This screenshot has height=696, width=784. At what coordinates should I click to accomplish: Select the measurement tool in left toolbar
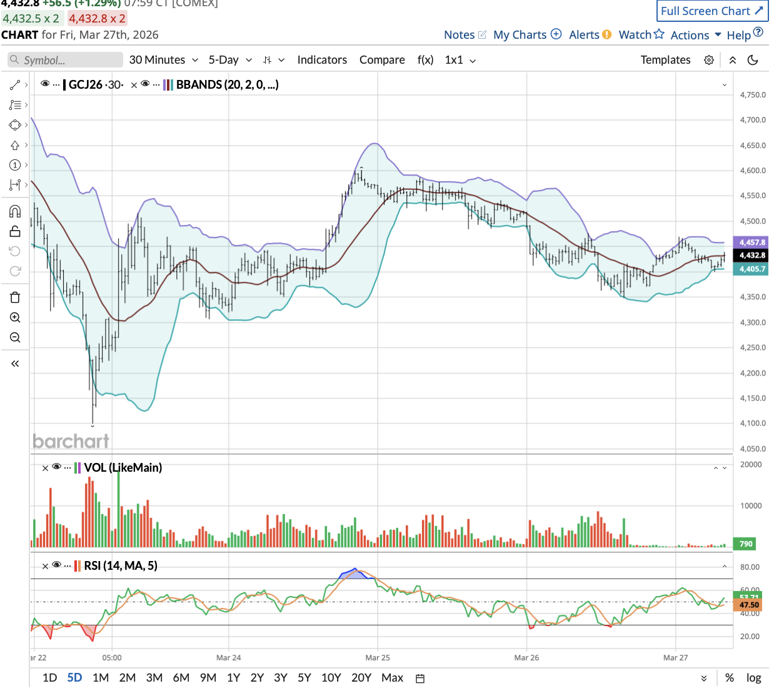[15, 185]
